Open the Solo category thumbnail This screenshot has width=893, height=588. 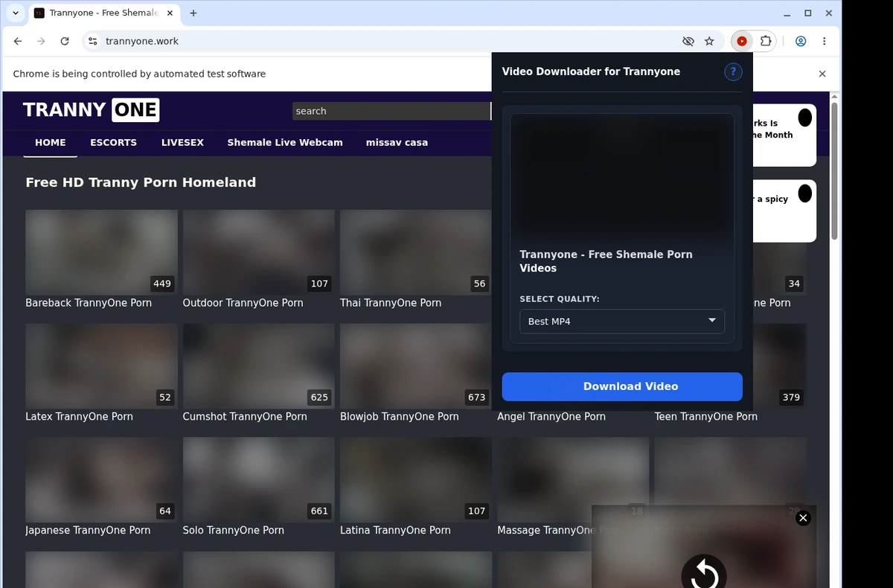(259, 479)
